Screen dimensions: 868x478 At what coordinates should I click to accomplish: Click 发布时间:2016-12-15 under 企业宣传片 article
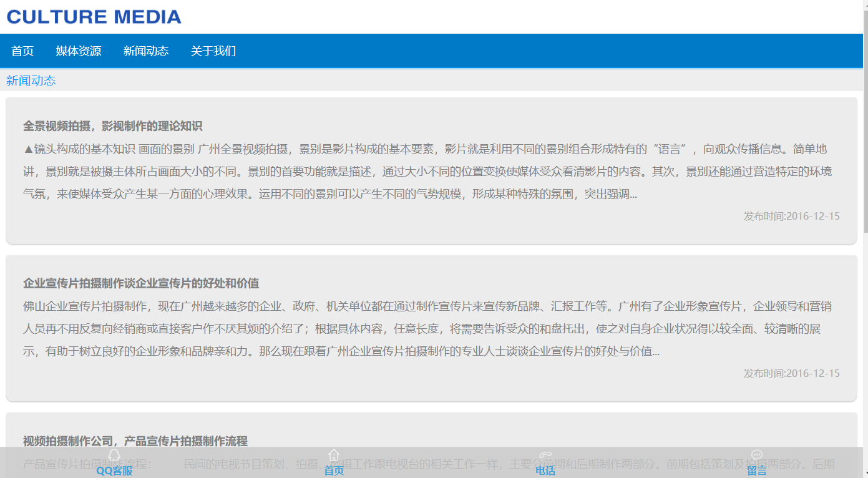[x=791, y=374]
